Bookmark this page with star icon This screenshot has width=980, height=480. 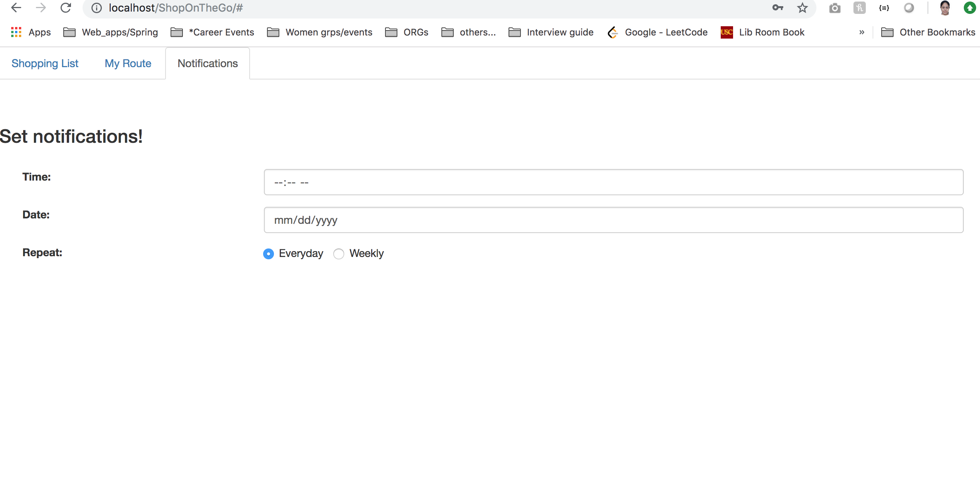(802, 8)
